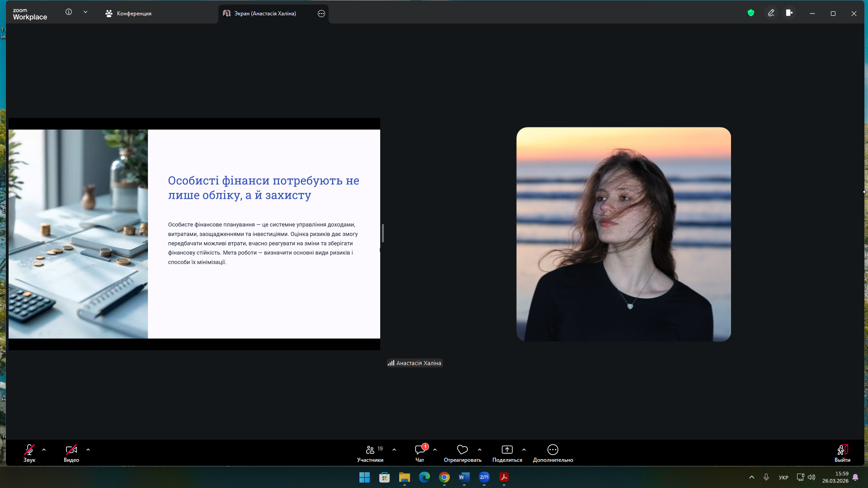Grab the divider handle beside shared slide
The height and width of the screenshot is (488, 868).
[x=383, y=233]
